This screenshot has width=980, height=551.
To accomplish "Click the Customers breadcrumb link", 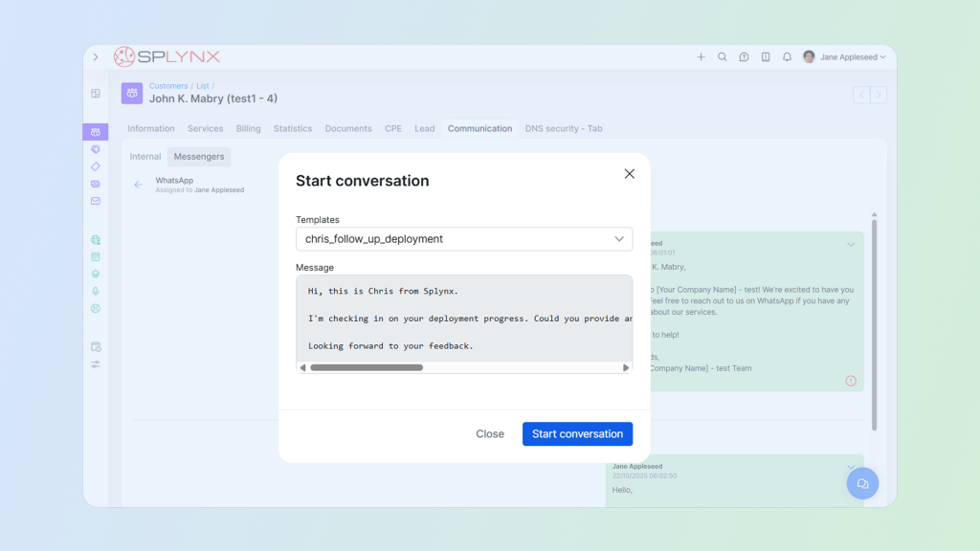I will [168, 86].
